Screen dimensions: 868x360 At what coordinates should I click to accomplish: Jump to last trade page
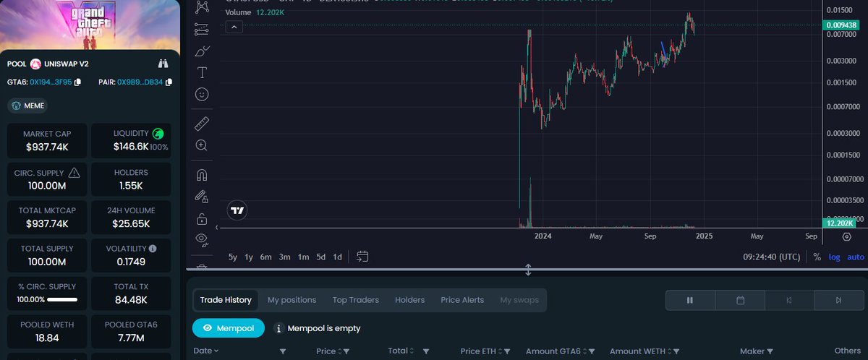(838, 300)
